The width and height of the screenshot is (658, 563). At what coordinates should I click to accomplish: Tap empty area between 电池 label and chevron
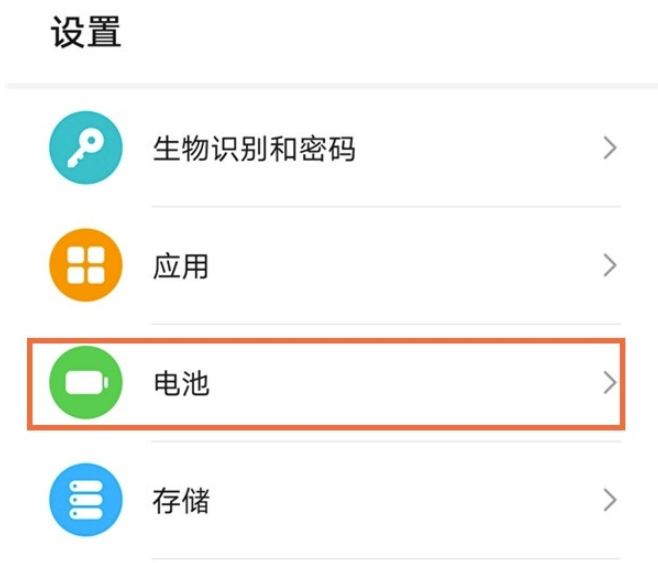[400, 383]
